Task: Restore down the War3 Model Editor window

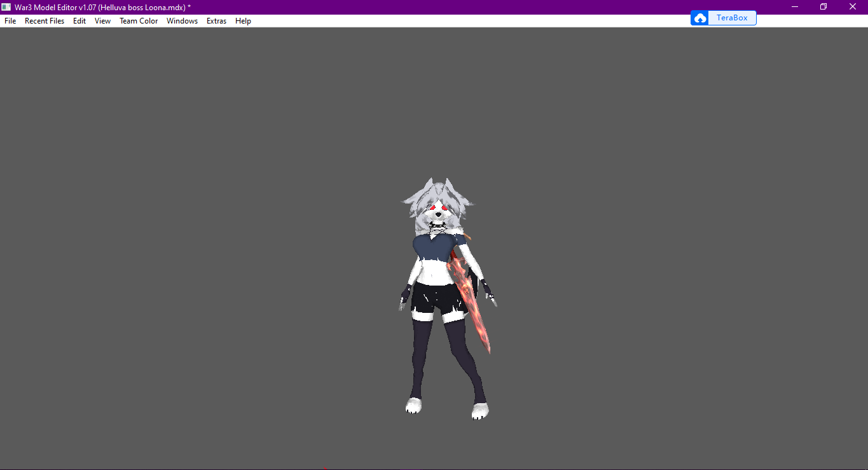Action: coord(823,7)
